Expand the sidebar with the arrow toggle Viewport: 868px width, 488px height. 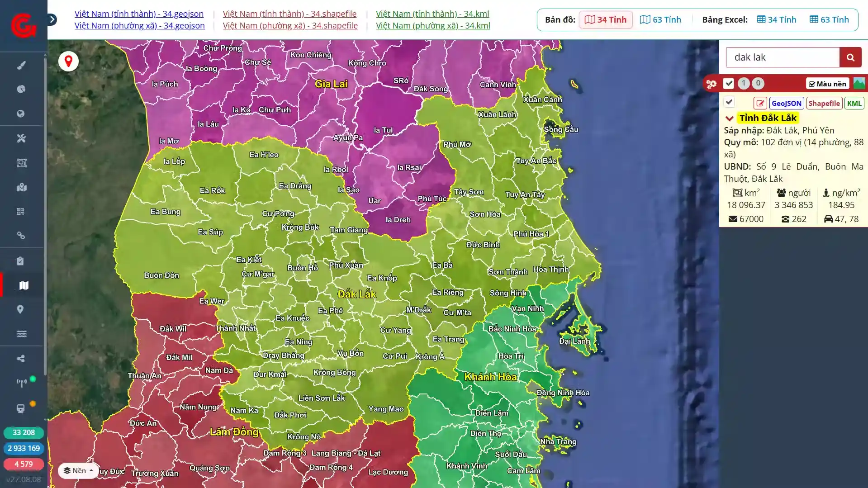(52, 19)
